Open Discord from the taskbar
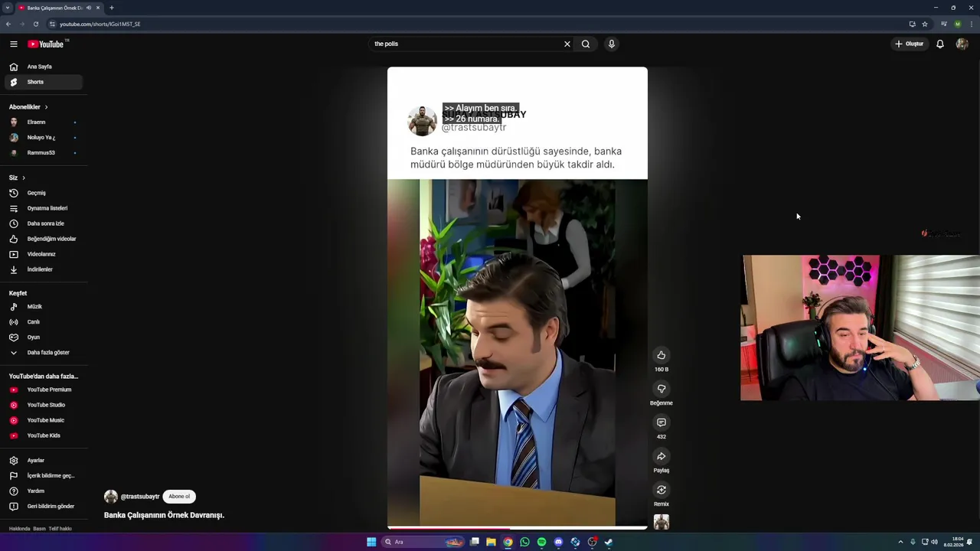 tap(558, 542)
